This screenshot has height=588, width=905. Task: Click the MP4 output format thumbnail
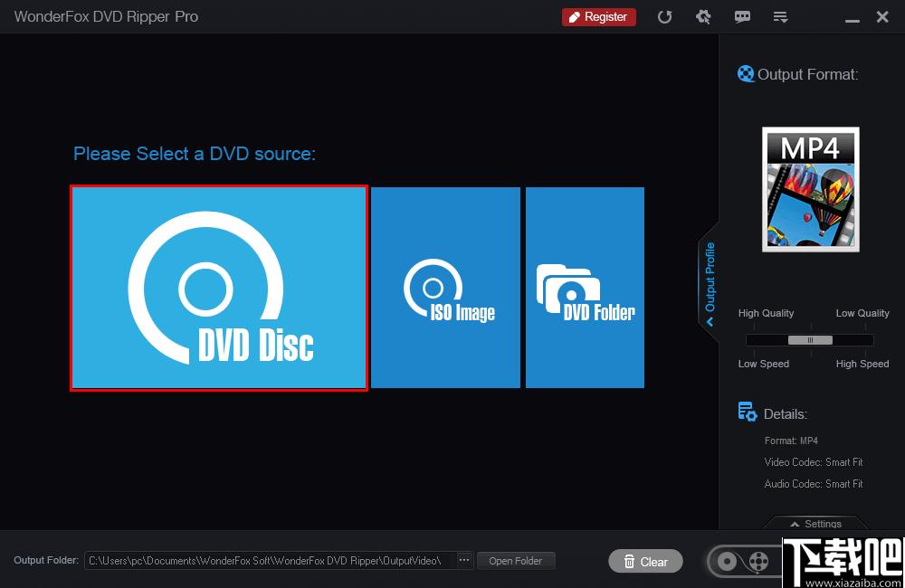click(x=810, y=189)
